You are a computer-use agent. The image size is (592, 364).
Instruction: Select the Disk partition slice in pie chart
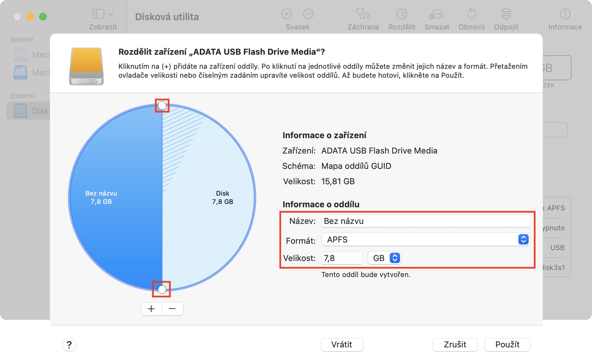point(218,224)
